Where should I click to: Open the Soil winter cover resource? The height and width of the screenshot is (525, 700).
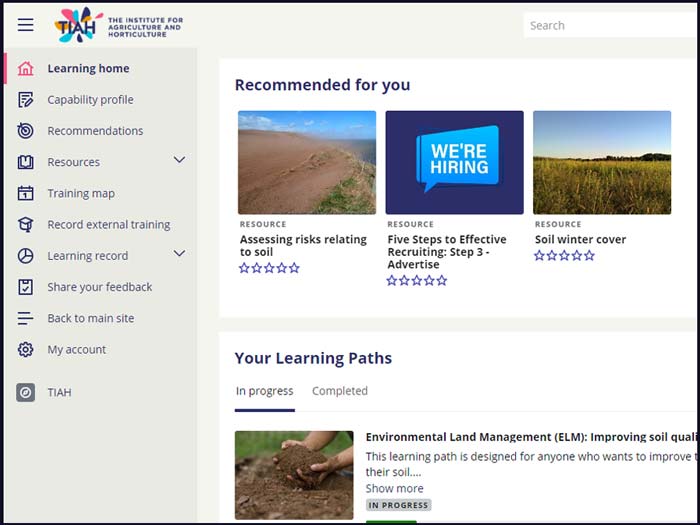580,240
